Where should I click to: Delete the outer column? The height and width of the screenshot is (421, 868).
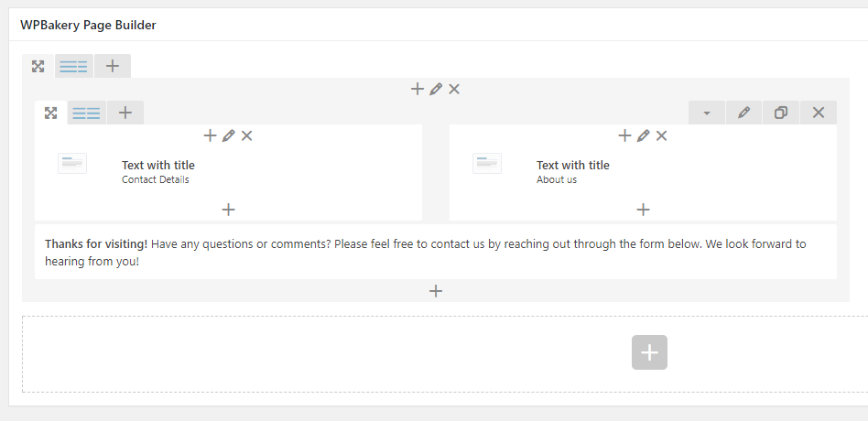click(x=454, y=89)
